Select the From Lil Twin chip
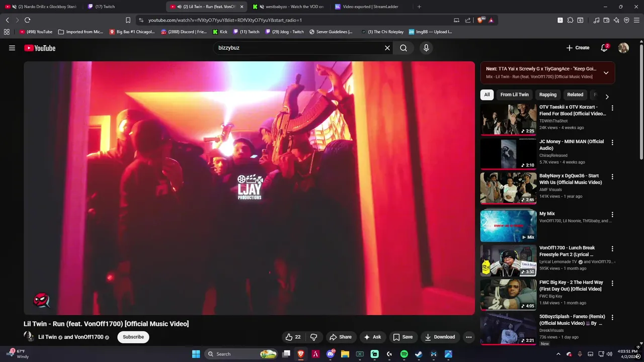Screen dimensions: 644x362 514,95
